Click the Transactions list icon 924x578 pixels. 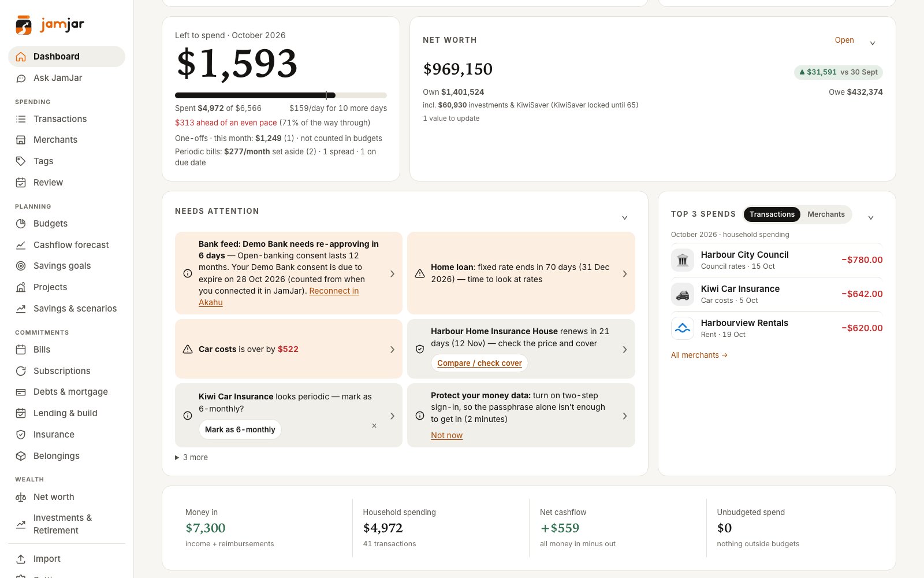[x=21, y=119]
